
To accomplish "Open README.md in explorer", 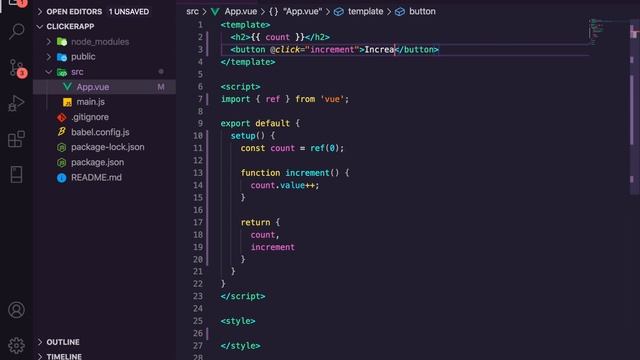I will coord(96,178).
